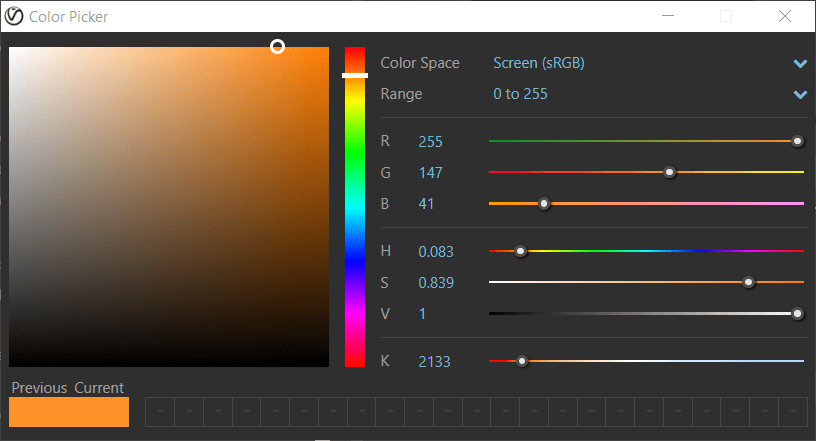Edit the B value field 41
Image resolution: width=816 pixels, height=441 pixels.
(426, 204)
